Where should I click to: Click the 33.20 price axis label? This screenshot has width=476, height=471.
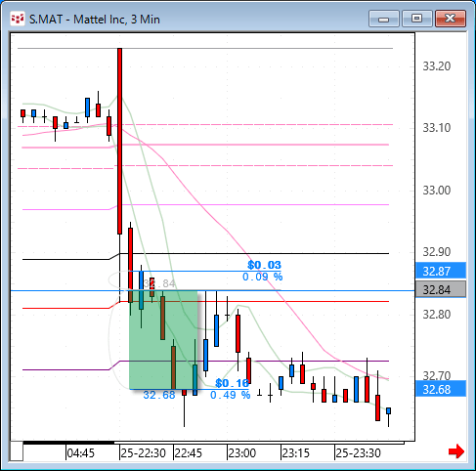tap(437, 66)
